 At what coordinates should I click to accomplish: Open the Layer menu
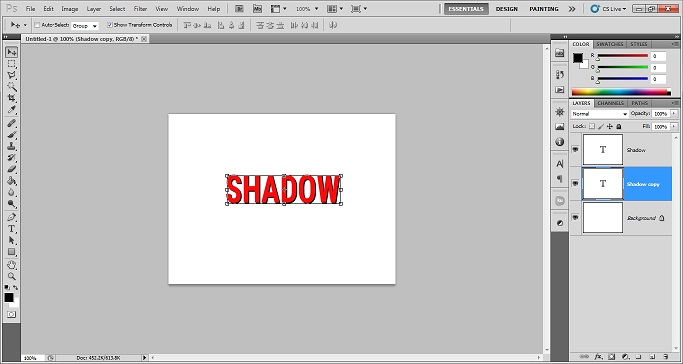pos(94,9)
